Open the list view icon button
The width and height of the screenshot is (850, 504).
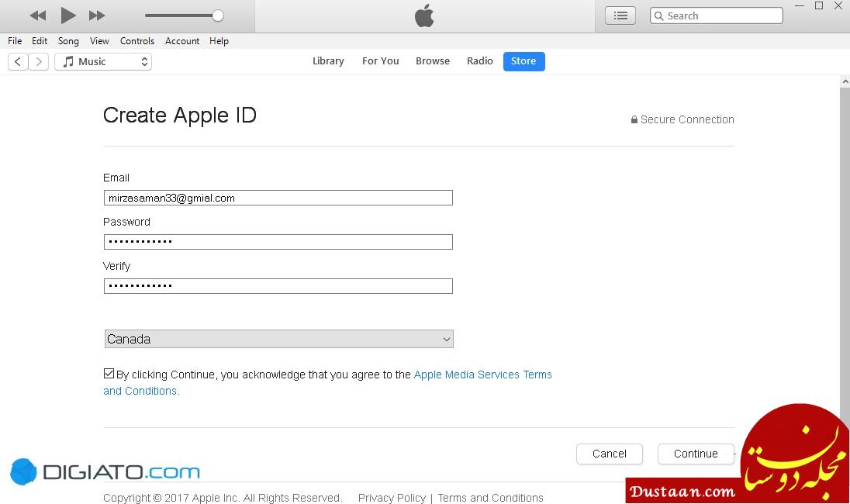point(620,16)
